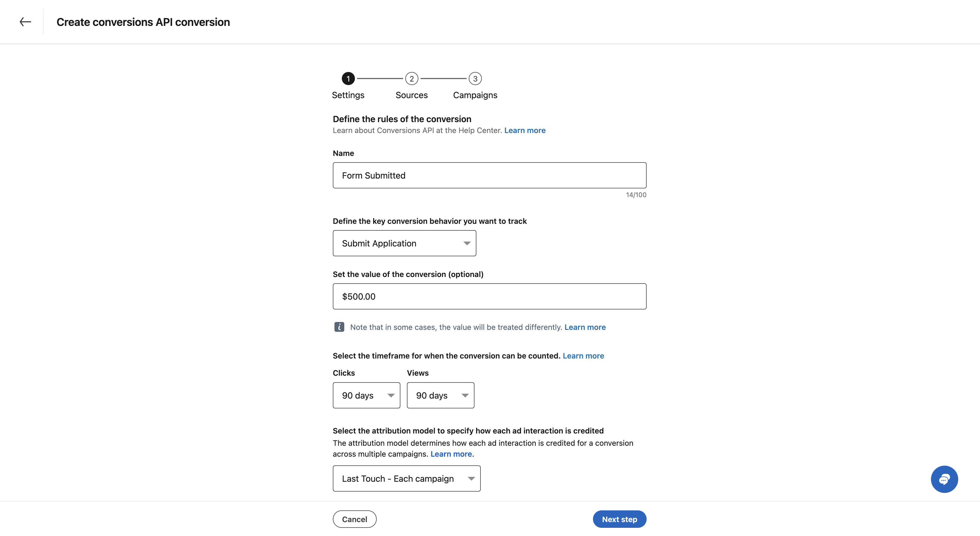Expand the Views 90 days dropdown
Viewport: 980px width, 536px height.
tap(440, 396)
